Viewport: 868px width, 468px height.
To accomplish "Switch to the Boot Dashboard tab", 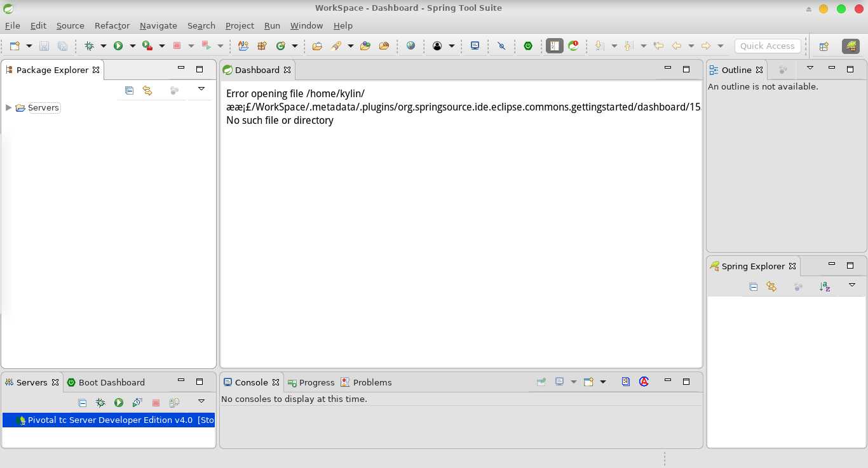I will tap(105, 382).
